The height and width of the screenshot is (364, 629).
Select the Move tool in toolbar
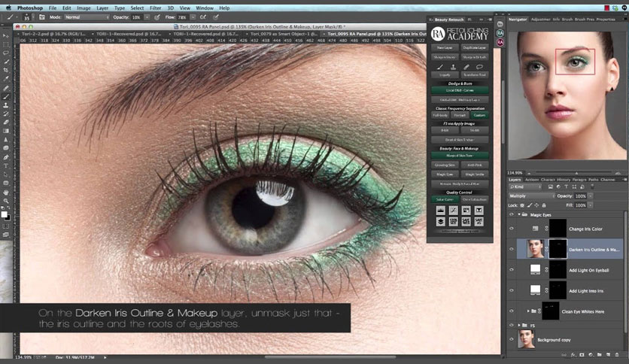6,35
